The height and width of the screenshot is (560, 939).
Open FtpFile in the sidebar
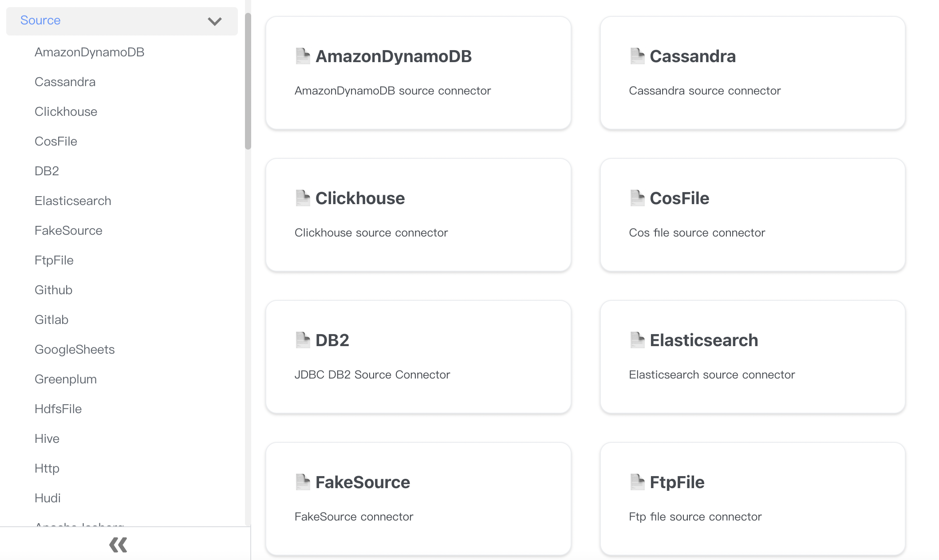(x=54, y=260)
